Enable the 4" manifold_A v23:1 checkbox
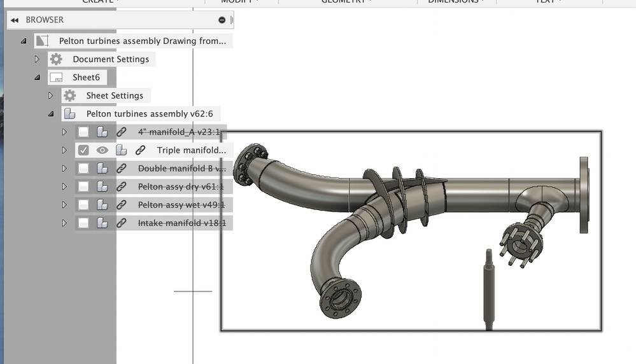The width and height of the screenshot is (636, 364). coord(83,132)
